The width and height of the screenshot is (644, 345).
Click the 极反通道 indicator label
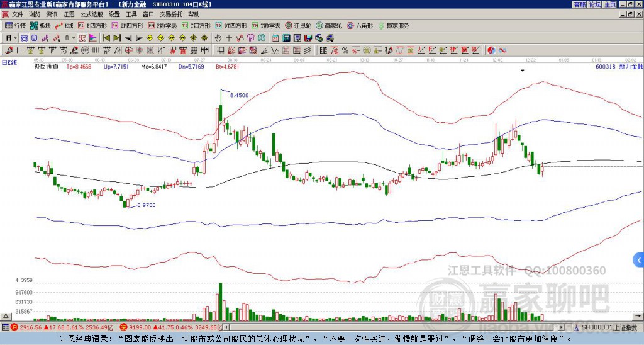pyautogui.click(x=46, y=66)
